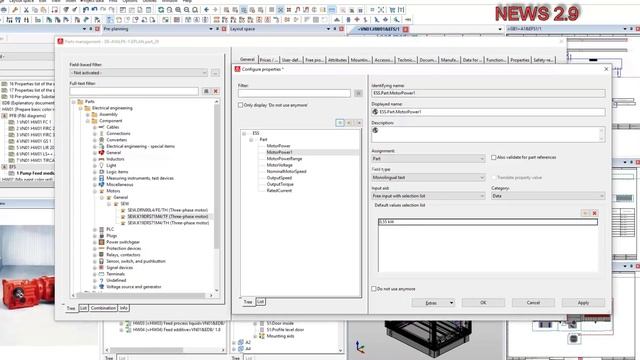Click the Measuring instruments tree icon
The width and height of the screenshot is (640, 360).
click(102, 178)
